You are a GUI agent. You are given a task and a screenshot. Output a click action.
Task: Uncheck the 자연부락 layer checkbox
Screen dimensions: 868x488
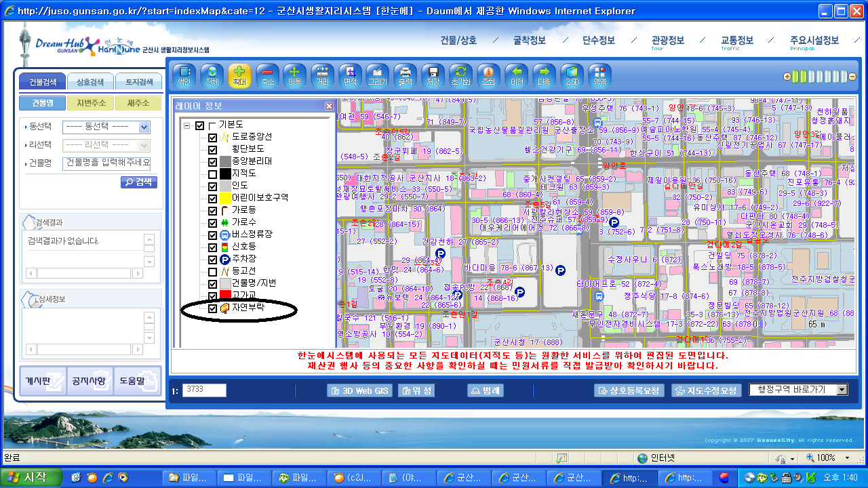(213, 308)
